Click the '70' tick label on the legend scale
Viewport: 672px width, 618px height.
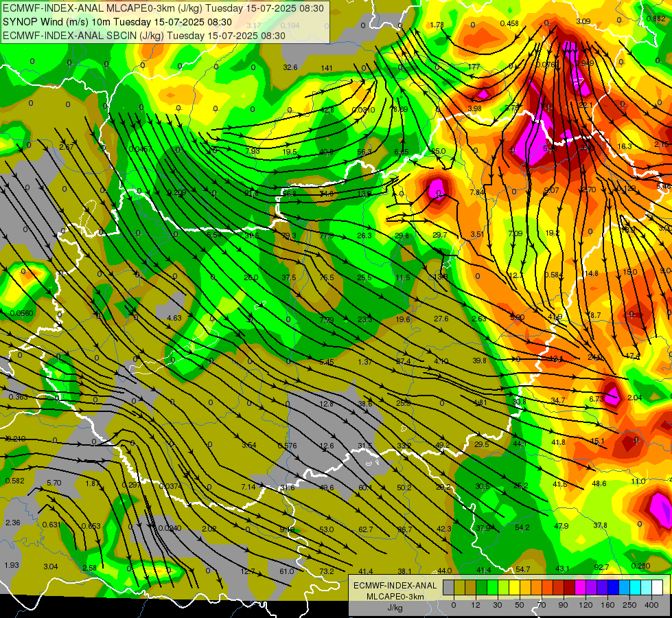[542, 605]
